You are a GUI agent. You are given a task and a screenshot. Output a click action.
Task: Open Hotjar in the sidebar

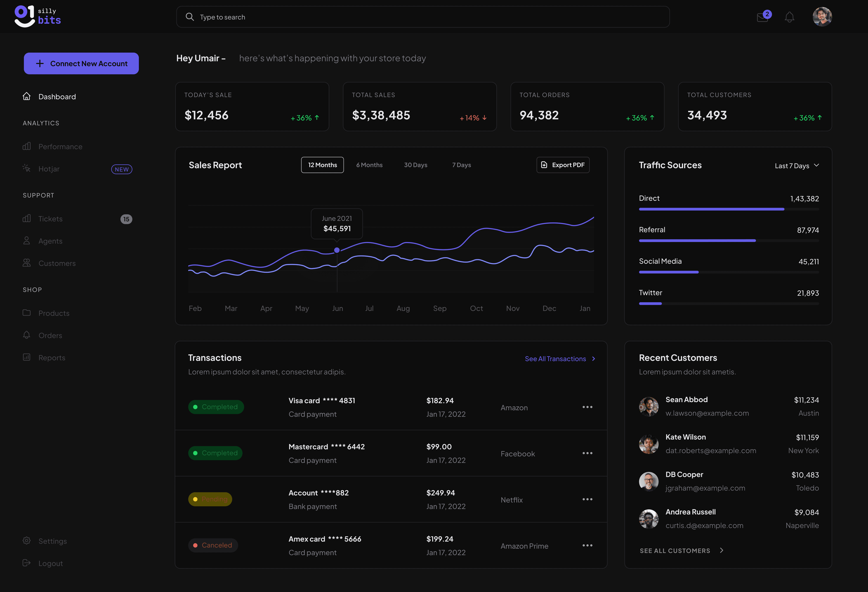pyautogui.click(x=49, y=169)
